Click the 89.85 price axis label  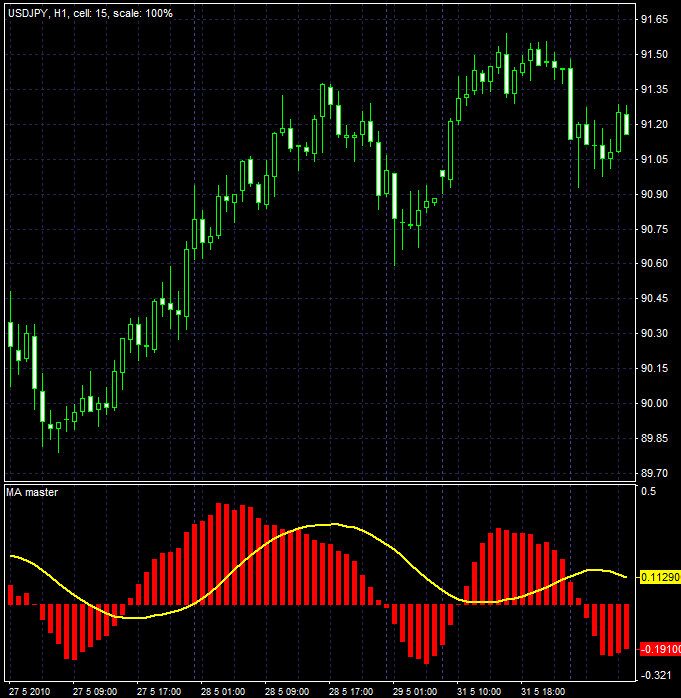pos(654,438)
